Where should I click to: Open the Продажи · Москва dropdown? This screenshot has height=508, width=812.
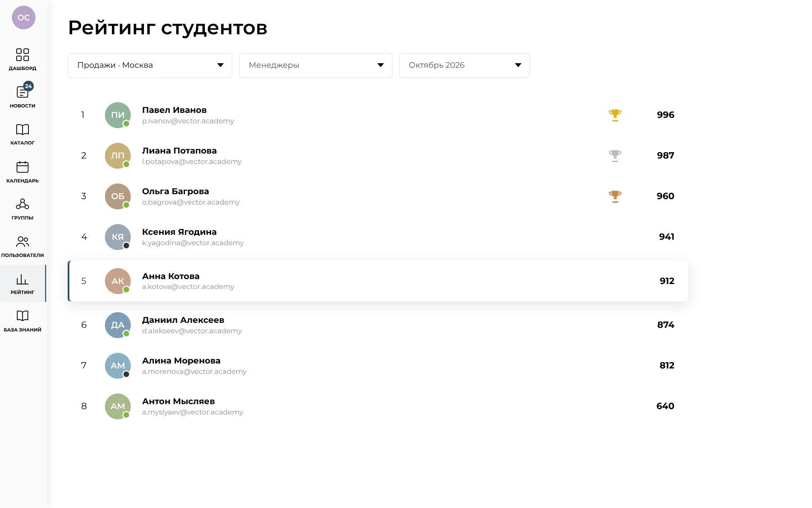click(150, 65)
